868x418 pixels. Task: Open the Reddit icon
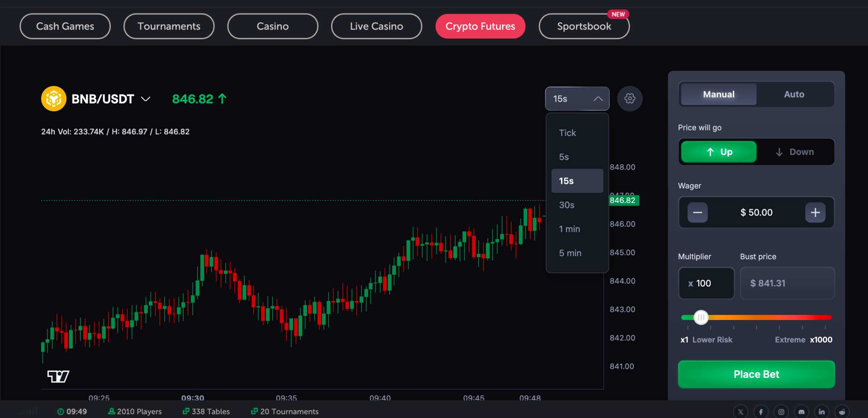click(842, 412)
